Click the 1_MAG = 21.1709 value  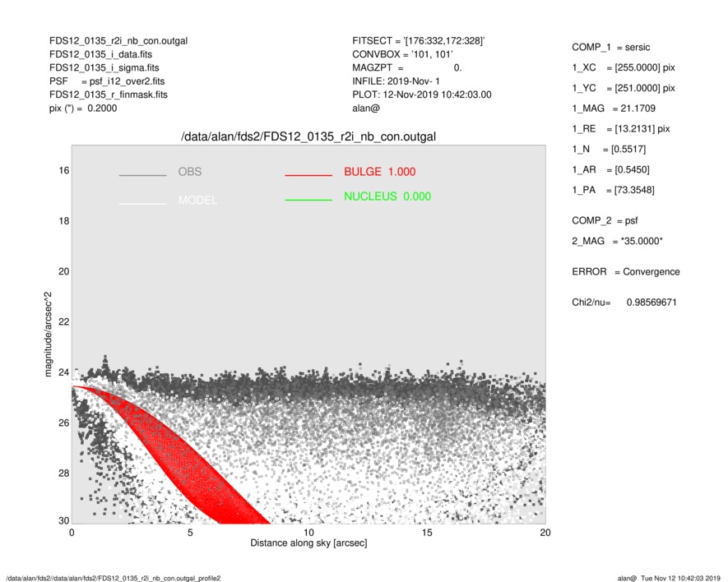click(614, 109)
